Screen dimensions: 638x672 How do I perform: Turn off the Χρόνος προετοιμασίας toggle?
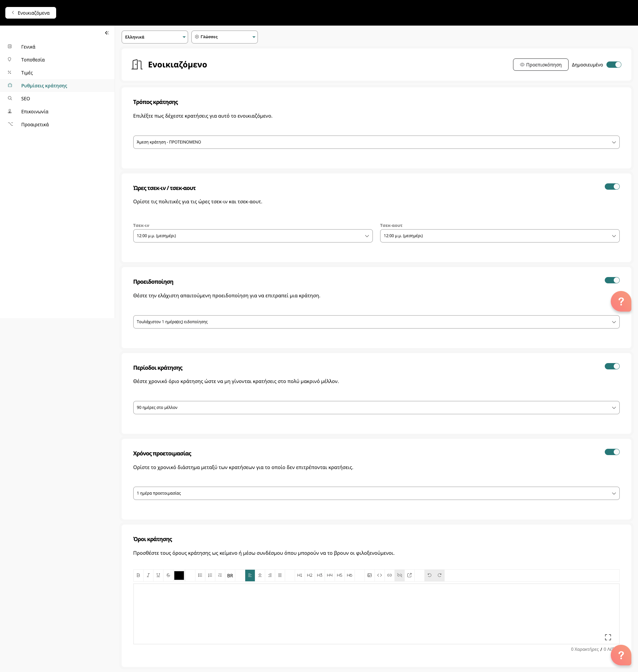coord(612,452)
